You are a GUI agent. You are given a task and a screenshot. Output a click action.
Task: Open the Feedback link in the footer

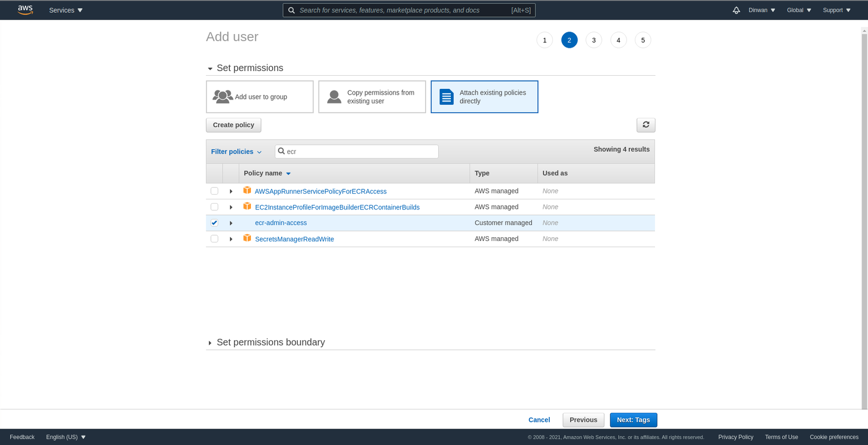22,437
